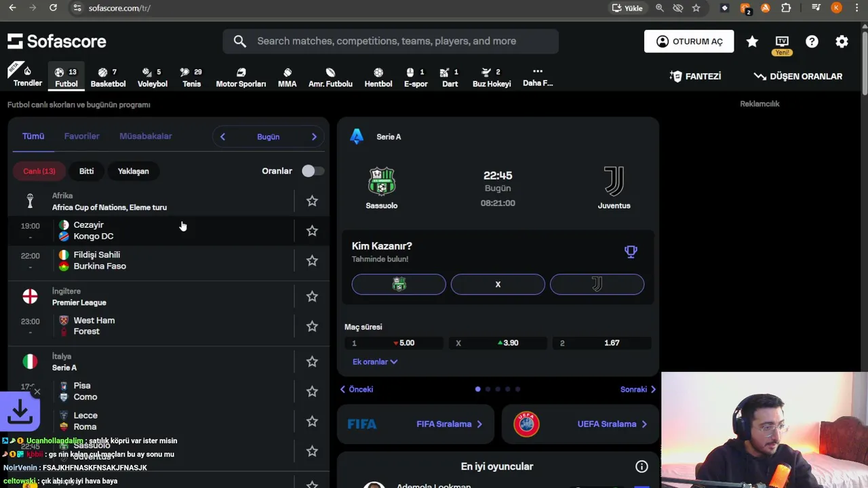Switch to the Tümü tab

(x=33, y=136)
